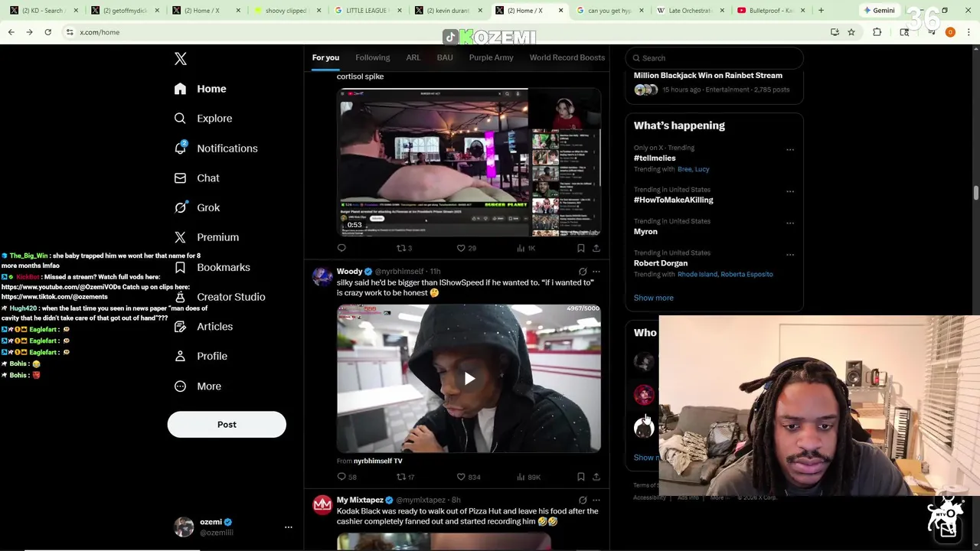This screenshot has width=980, height=551.
Task: View analytics of Woody's post
Action: [x=528, y=477]
